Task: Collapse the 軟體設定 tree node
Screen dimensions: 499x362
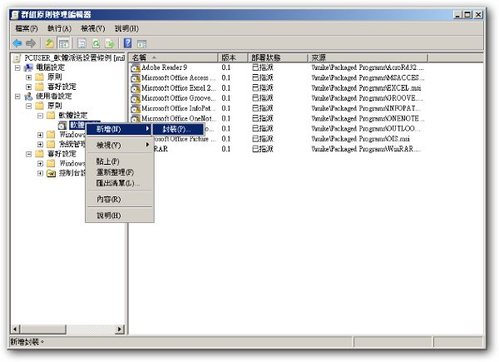Action: [40, 116]
